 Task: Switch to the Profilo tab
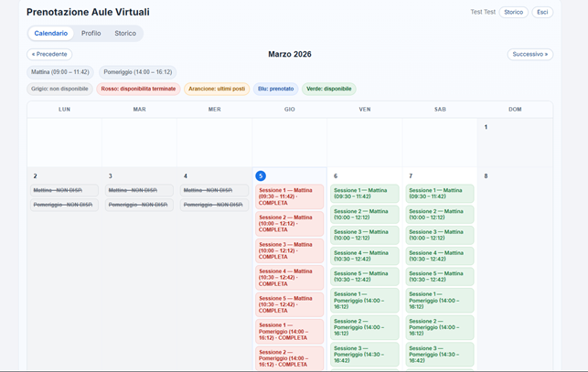[91, 34]
